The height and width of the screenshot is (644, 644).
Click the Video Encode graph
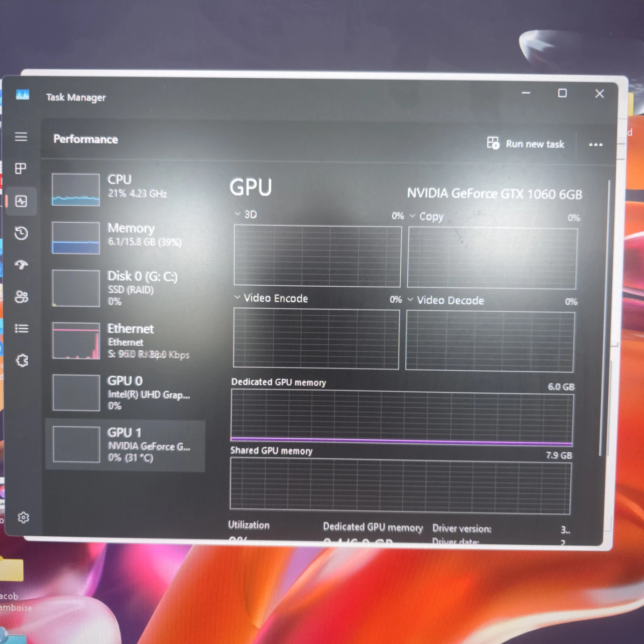316,339
